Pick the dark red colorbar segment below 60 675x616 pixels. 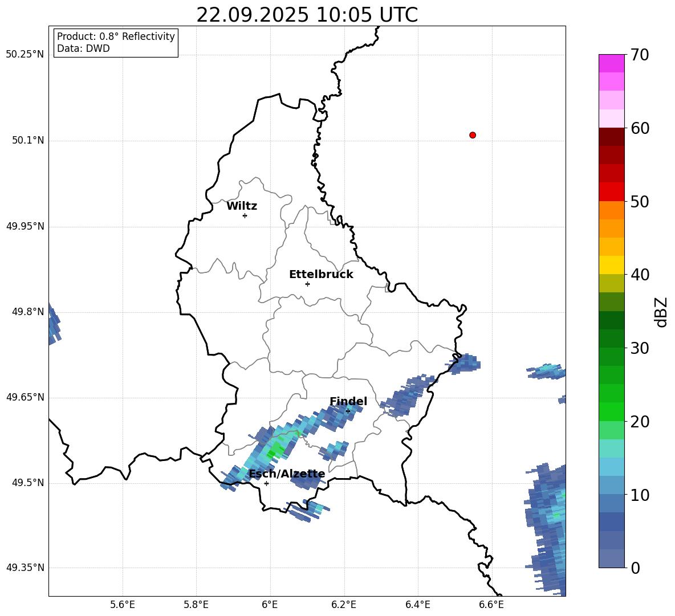[x=611, y=137]
